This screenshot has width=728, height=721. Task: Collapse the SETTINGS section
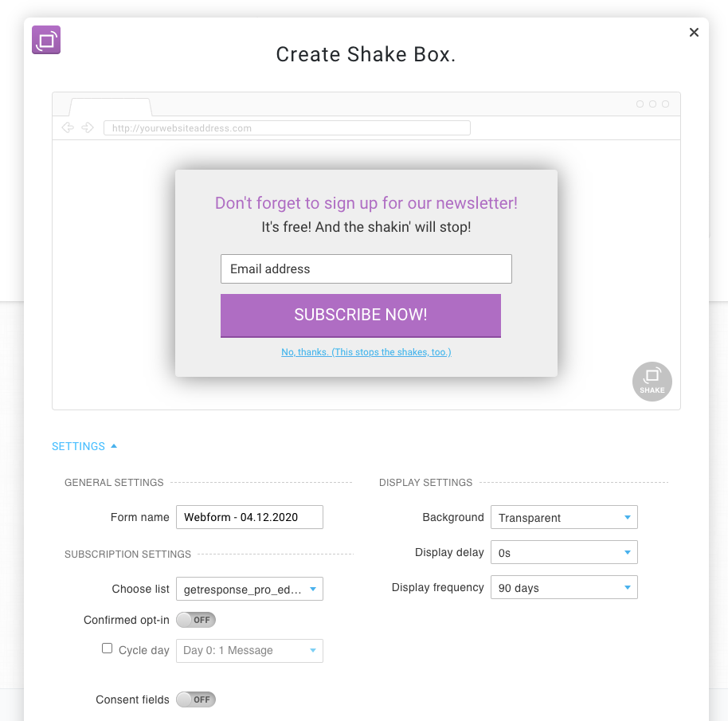coord(84,446)
